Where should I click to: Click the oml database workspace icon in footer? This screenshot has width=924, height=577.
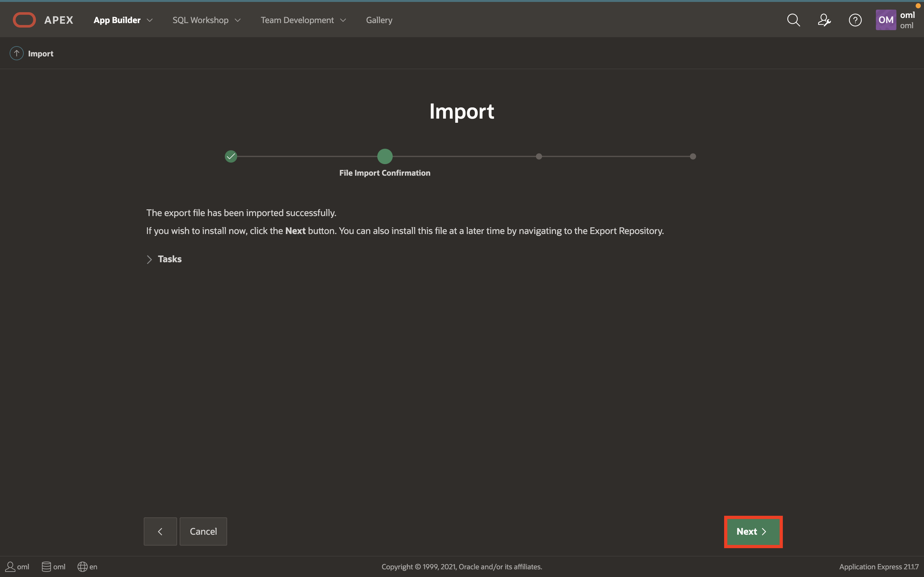(46, 567)
